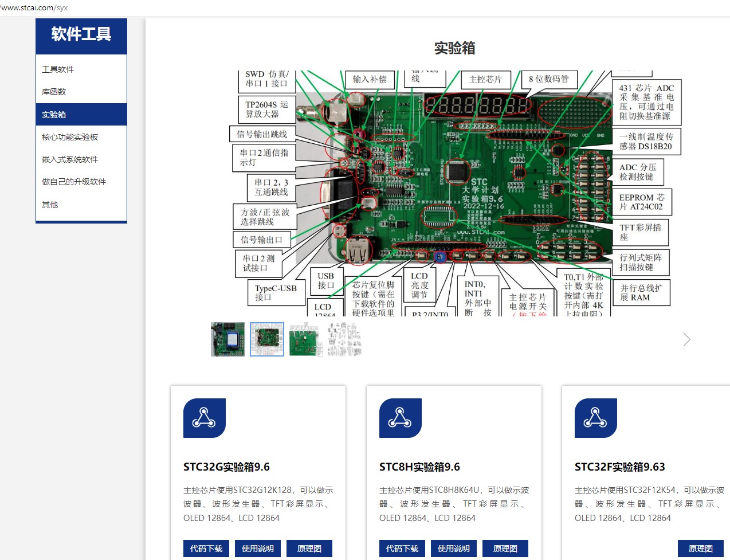The image size is (730, 560).
Task: View 原理图 for STC32G实验箱9.6
Action: pyautogui.click(x=309, y=549)
